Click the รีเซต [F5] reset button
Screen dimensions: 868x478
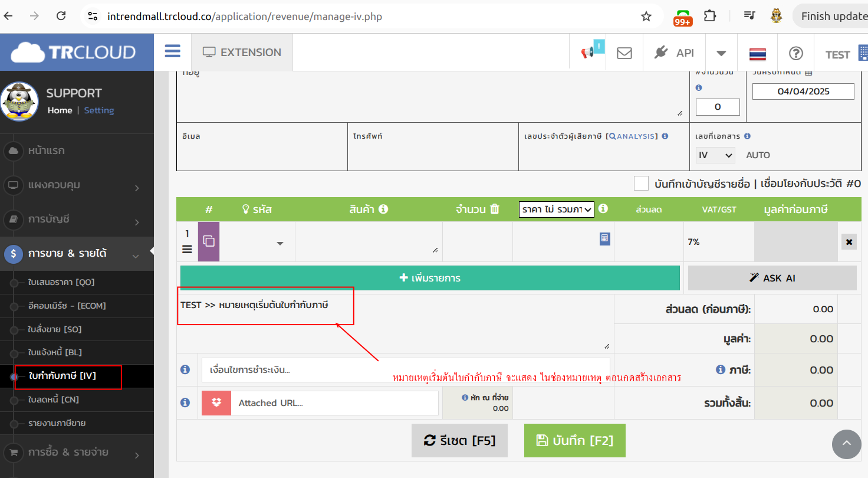459,440
